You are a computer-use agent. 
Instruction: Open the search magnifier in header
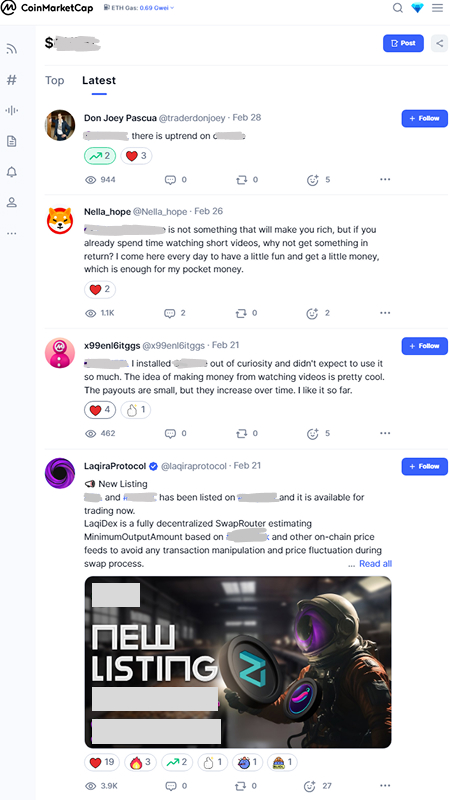(x=398, y=8)
